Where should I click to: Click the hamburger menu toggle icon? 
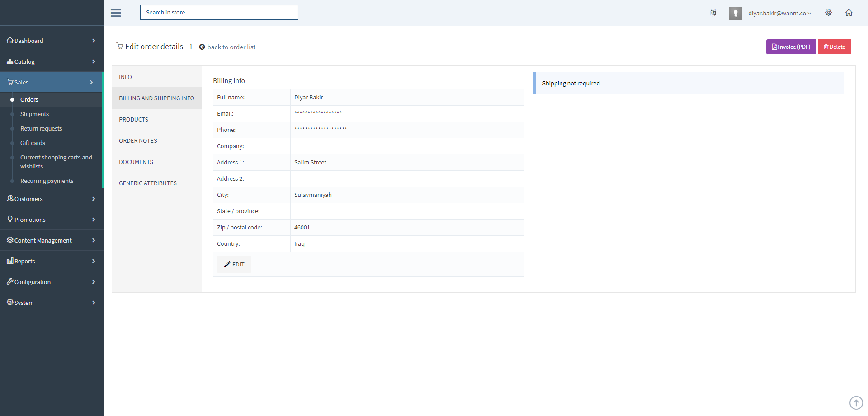click(x=116, y=13)
